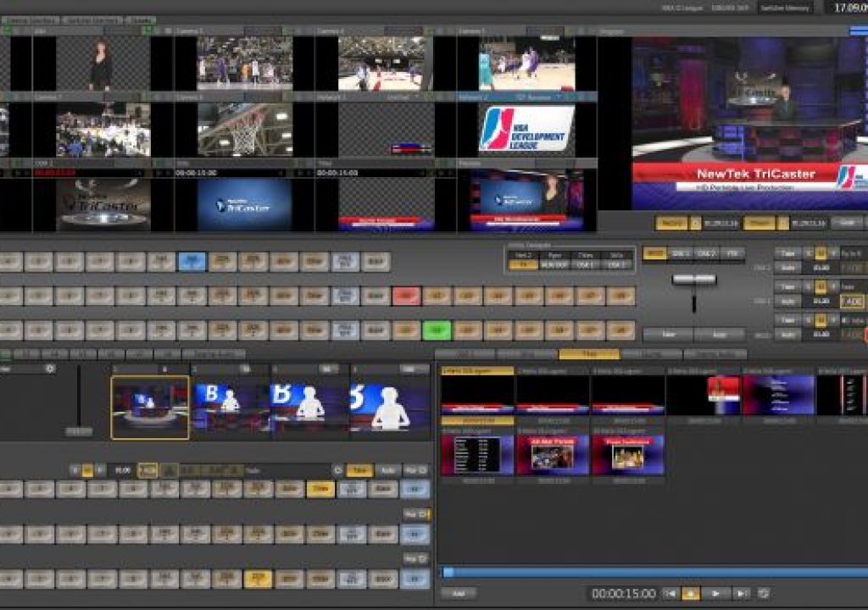The width and height of the screenshot is (868, 610).
Task: Select the second lower-third title thumbnail
Action: 552,395
